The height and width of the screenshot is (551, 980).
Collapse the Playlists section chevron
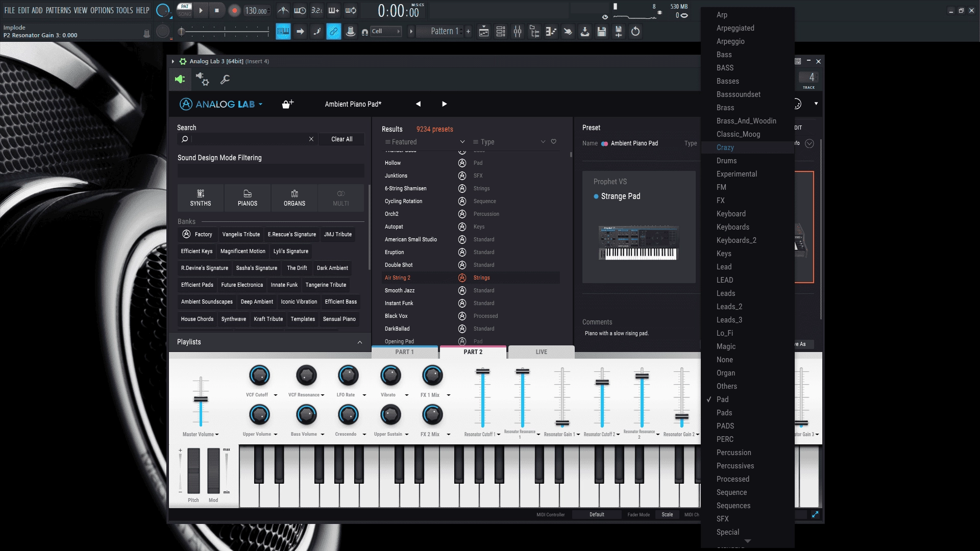click(360, 342)
